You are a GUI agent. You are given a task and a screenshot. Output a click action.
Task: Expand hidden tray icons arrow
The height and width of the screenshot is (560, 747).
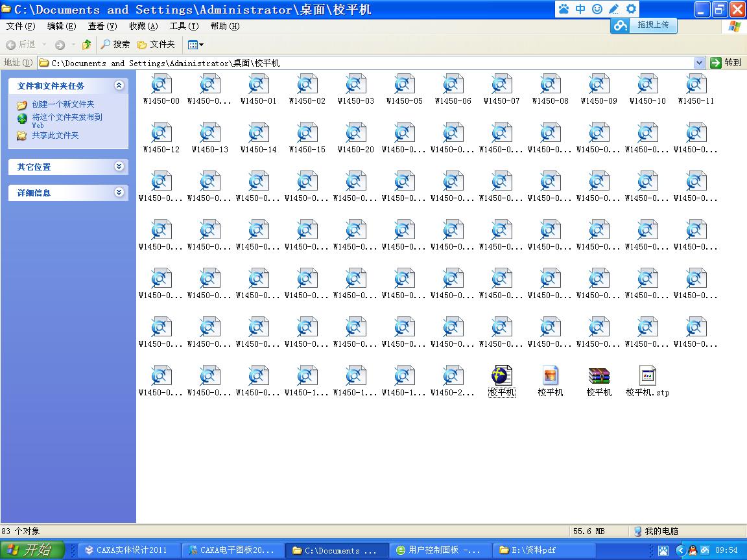point(681,550)
